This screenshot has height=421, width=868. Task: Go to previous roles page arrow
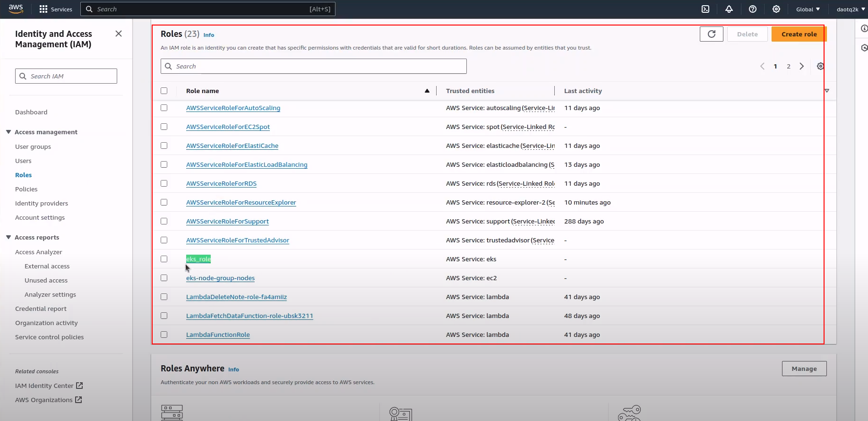(x=762, y=66)
